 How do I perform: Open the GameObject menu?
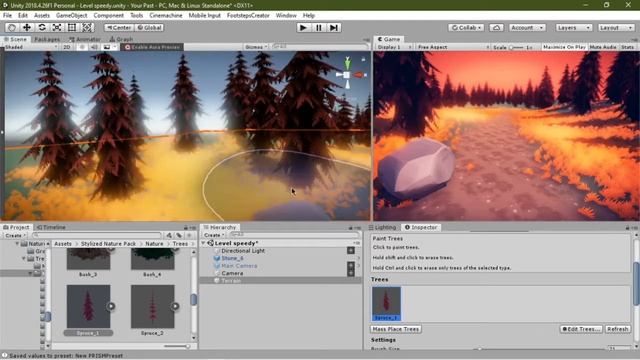[71, 16]
